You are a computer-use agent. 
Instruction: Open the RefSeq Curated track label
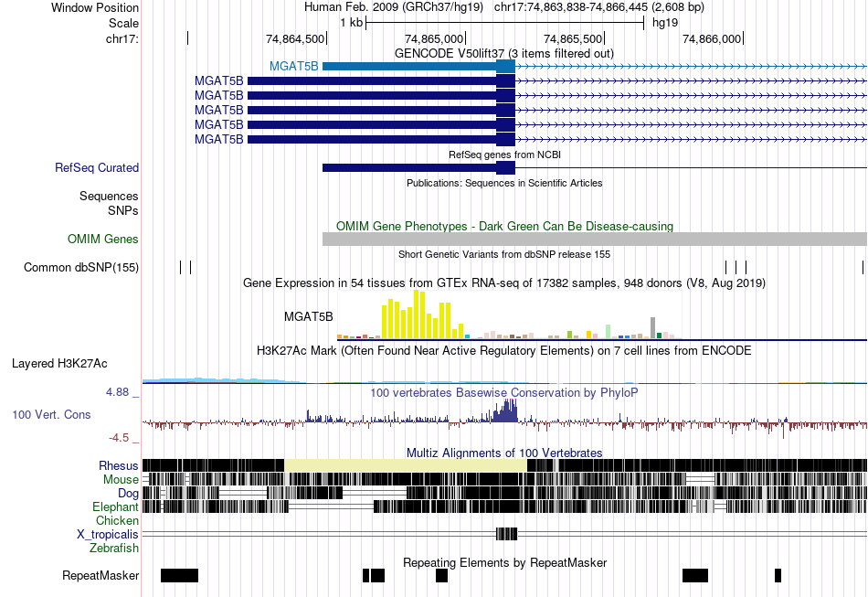[97, 168]
